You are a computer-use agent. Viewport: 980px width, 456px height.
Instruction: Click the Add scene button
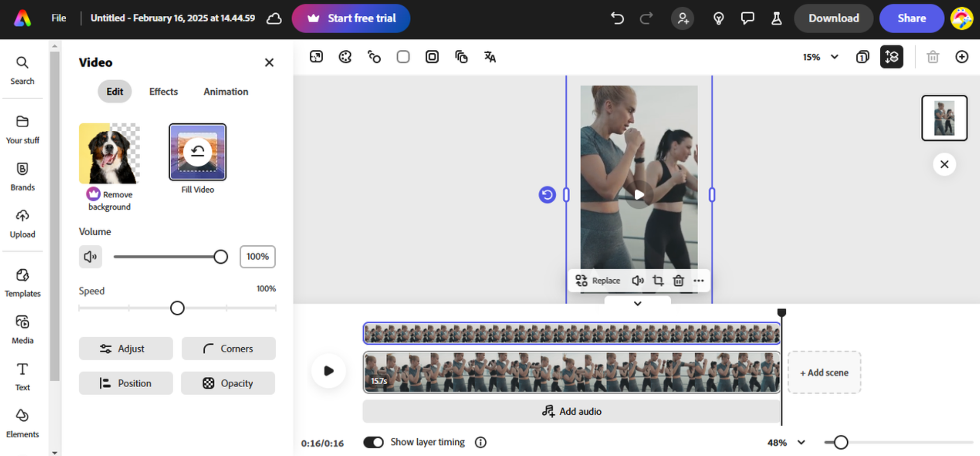pos(824,372)
